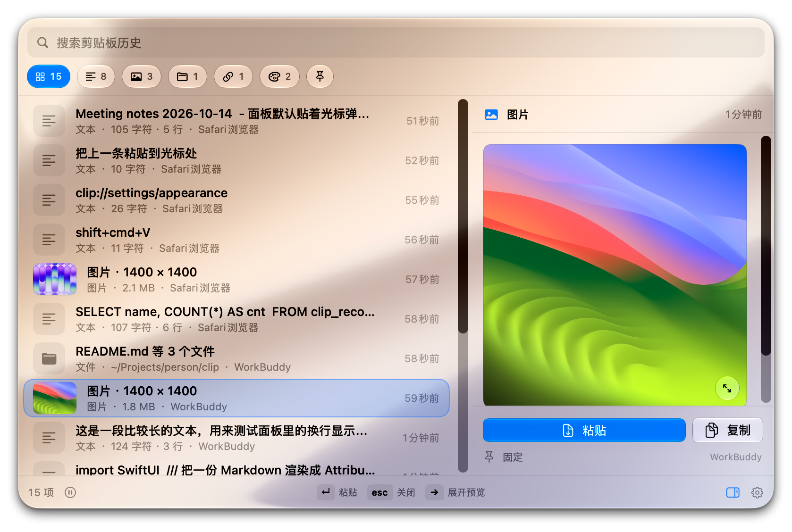Viewport: 792px width, 532px height.
Task: Select the README.md 等 3 个文件 entry
Action: pyautogui.click(x=236, y=358)
